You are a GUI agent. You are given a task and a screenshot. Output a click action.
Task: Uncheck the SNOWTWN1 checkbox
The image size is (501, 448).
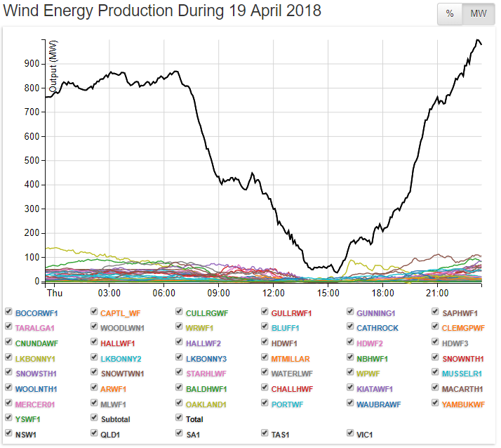click(94, 373)
